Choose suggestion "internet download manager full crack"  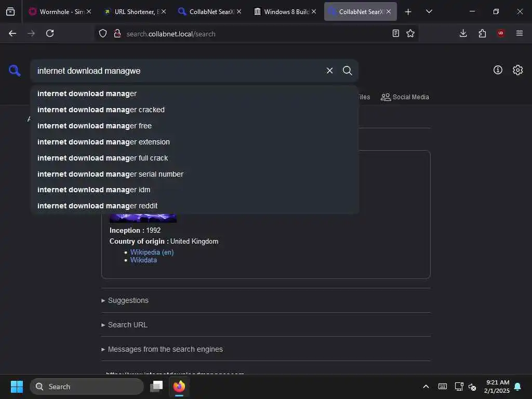pos(194,158)
